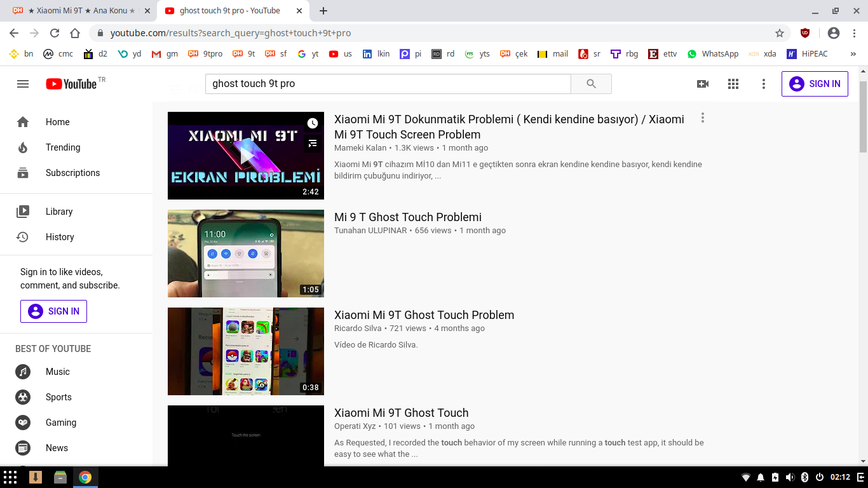
Task: Open Xiaomi Mi 9T Ghost Touch Problem title
Action: coord(424,315)
